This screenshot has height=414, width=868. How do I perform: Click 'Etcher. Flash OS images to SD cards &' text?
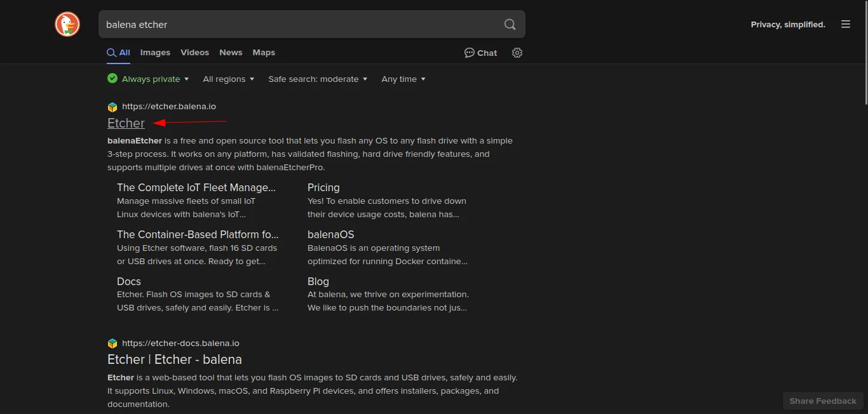[194, 295]
